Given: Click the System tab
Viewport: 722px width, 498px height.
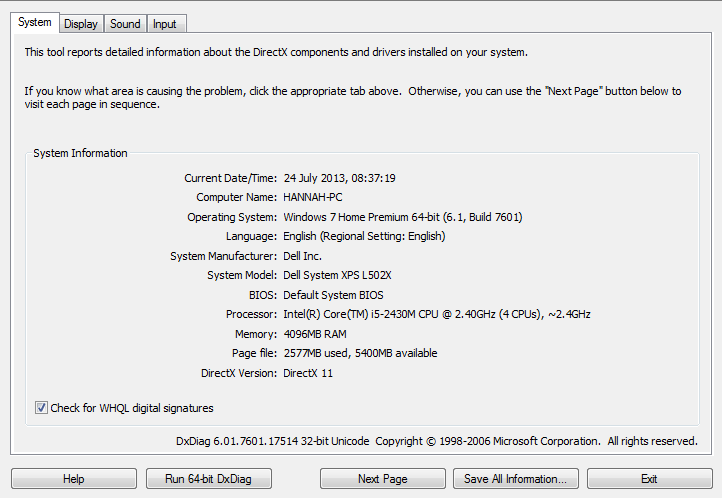Looking at the screenshot, I should click(34, 22).
